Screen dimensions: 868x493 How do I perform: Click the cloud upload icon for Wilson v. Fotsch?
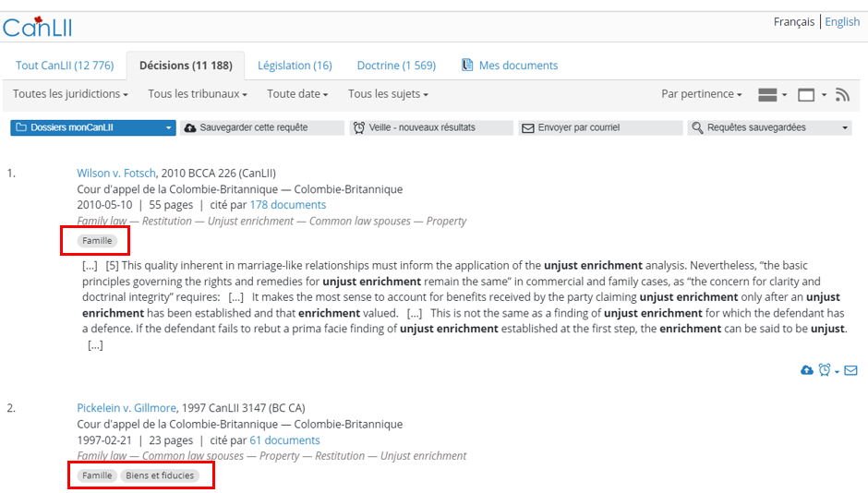(x=807, y=370)
